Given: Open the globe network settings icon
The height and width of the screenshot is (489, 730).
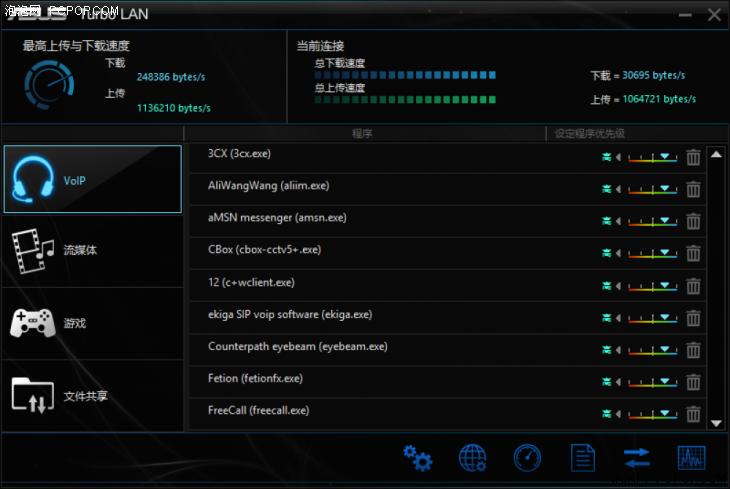Looking at the screenshot, I should click(x=473, y=458).
